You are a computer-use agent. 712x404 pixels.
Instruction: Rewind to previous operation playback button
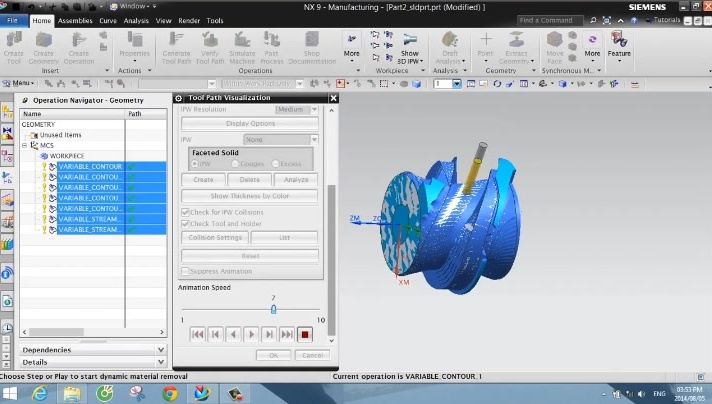(x=198, y=335)
